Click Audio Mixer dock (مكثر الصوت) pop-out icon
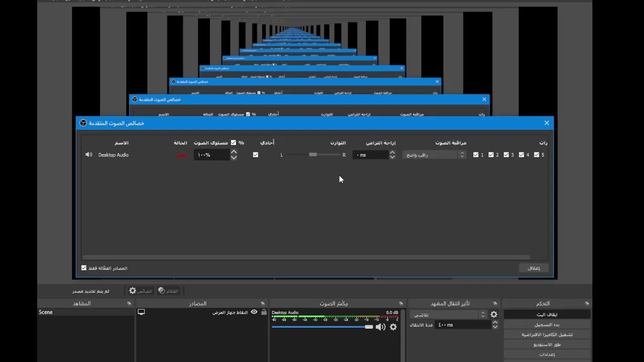Viewport: 644px width, 362px height. pos(401,304)
